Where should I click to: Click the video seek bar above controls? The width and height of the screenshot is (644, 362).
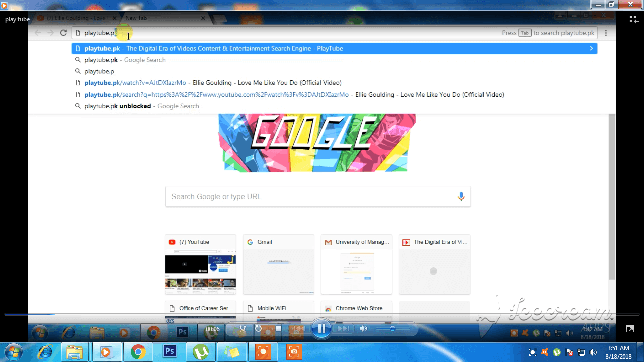click(322, 315)
